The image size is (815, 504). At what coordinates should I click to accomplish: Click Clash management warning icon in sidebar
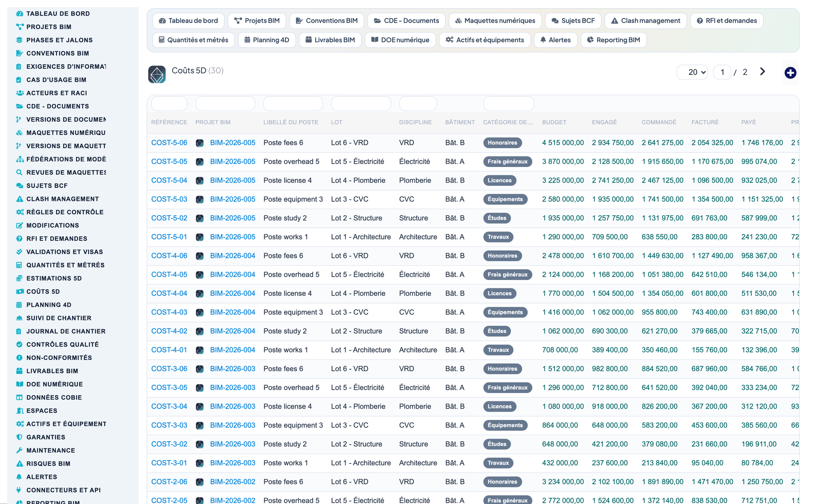[x=19, y=199]
